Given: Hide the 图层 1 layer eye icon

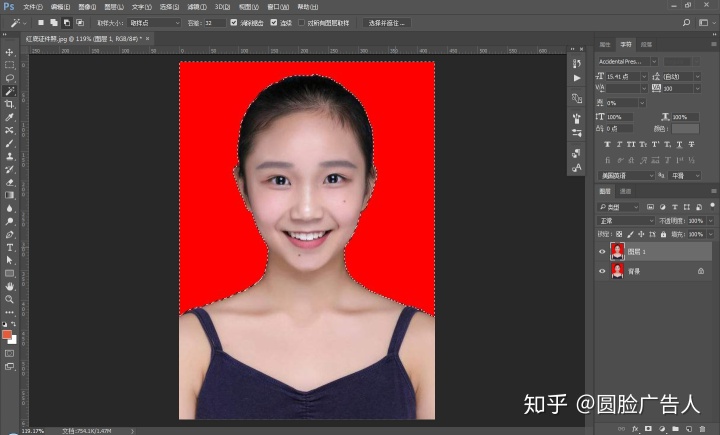Looking at the screenshot, I should 602,252.
